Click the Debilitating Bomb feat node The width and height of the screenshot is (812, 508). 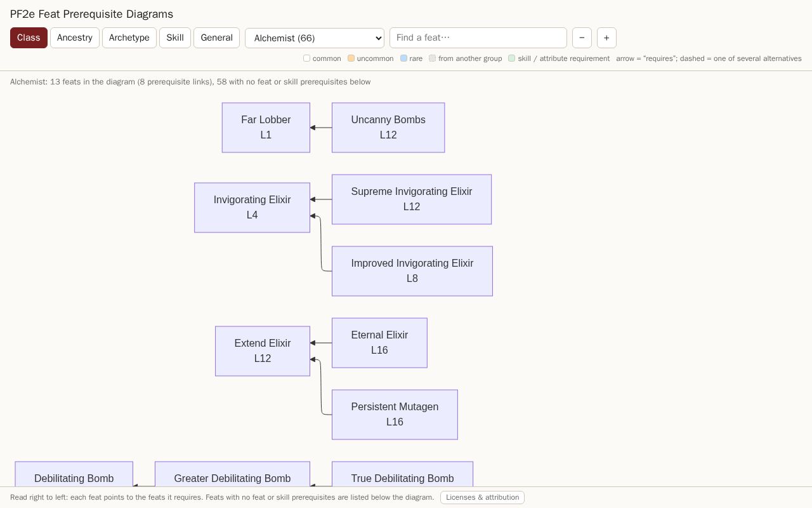pos(74,474)
